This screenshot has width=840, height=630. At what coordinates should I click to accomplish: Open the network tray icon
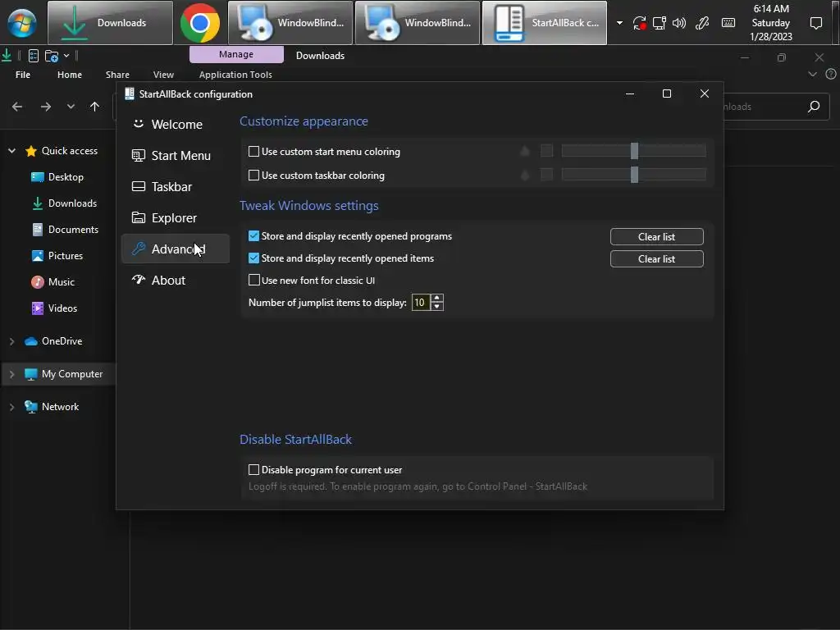[659, 23]
